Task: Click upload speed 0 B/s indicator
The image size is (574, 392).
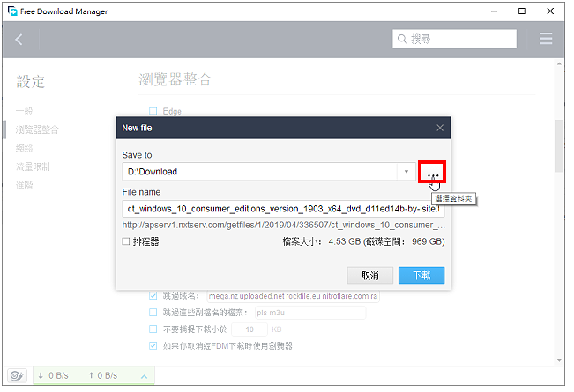Action: coord(102,375)
